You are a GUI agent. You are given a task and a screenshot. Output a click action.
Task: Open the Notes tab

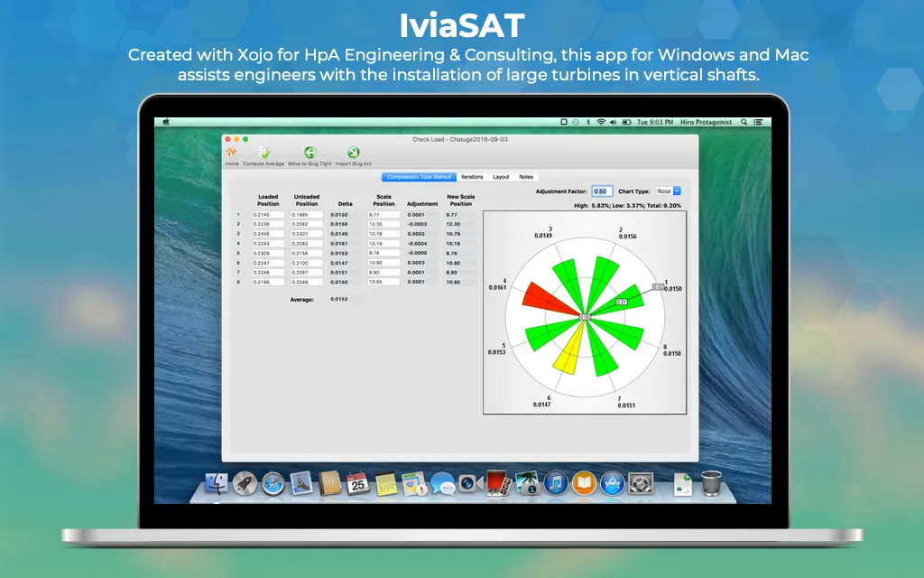pyautogui.click(x=526, y=177)
